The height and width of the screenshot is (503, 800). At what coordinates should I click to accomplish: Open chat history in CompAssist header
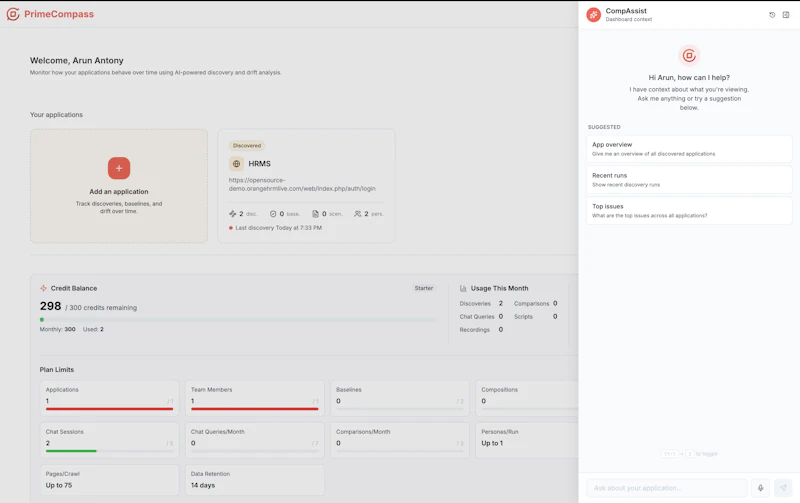[x=772, y=15]
